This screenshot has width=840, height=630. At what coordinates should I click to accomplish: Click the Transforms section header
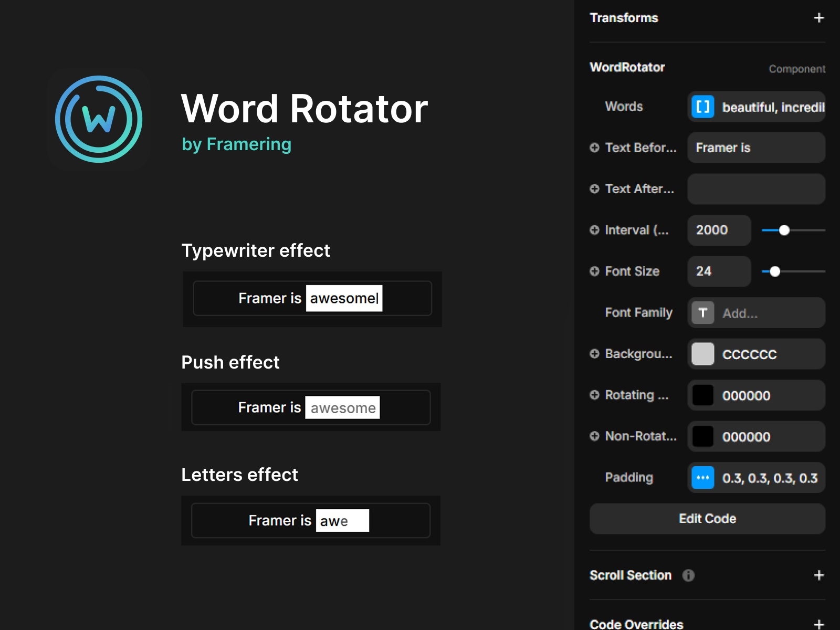click(x=624, y=18)
